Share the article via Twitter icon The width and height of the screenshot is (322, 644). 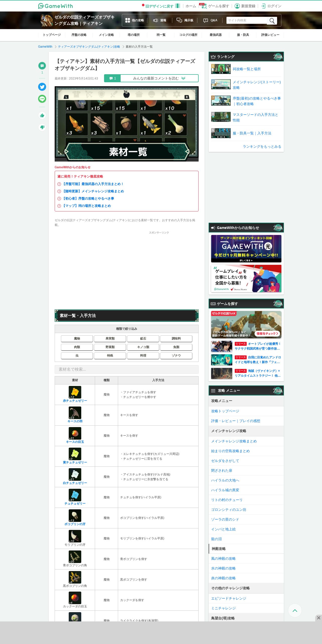[x=42, y=87]
